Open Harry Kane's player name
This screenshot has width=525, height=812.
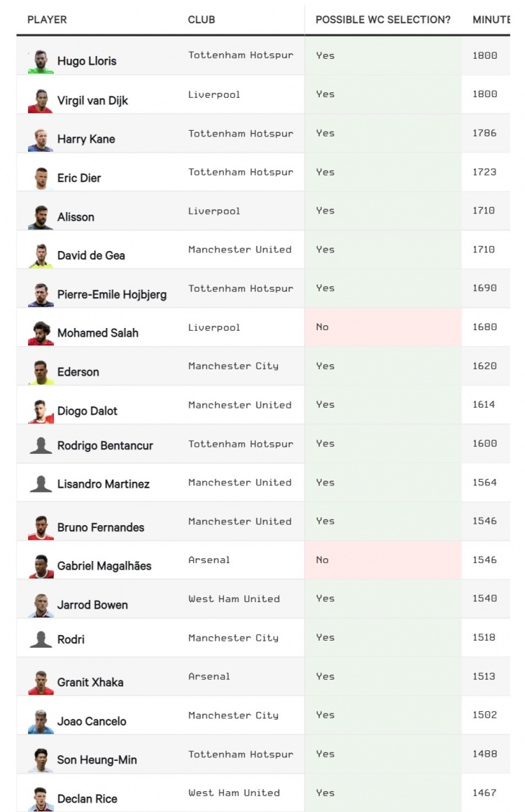click(x=86, y=138)
